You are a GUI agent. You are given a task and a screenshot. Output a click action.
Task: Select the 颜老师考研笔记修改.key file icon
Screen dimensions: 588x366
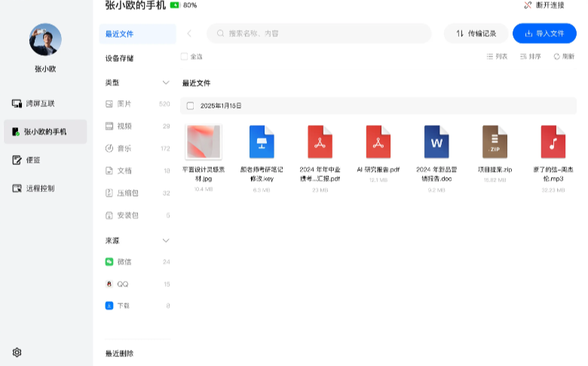click(x=262, y=142)
